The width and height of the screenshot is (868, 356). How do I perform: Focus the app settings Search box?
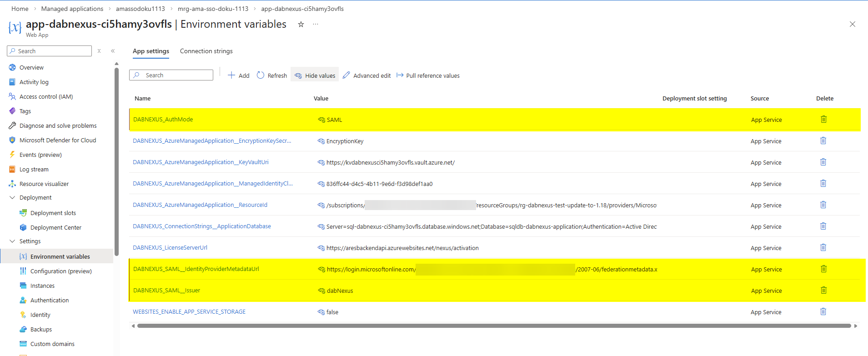[171, 75]
